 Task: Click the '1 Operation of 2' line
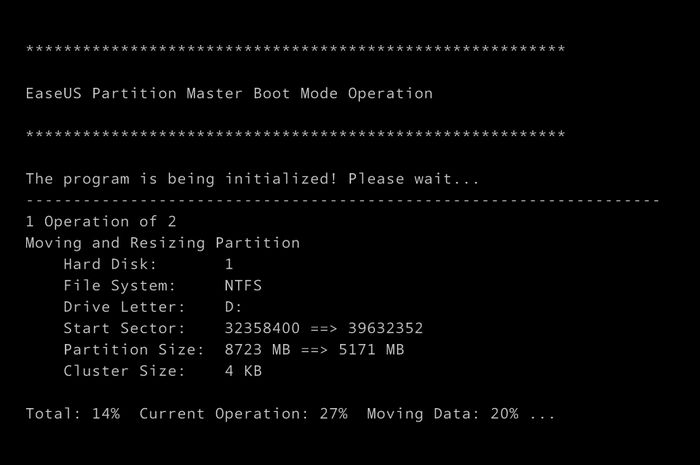pos(101,221)
